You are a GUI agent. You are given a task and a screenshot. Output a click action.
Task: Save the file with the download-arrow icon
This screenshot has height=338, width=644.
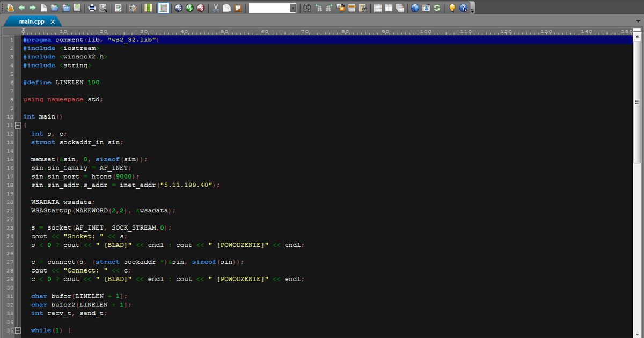coord(77,8)
